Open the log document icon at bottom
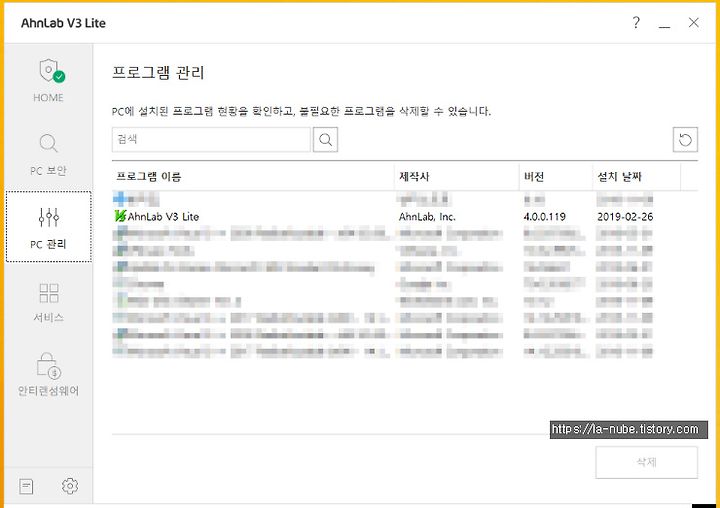Viewport: 720px width, 508px height. pos(26,486)
